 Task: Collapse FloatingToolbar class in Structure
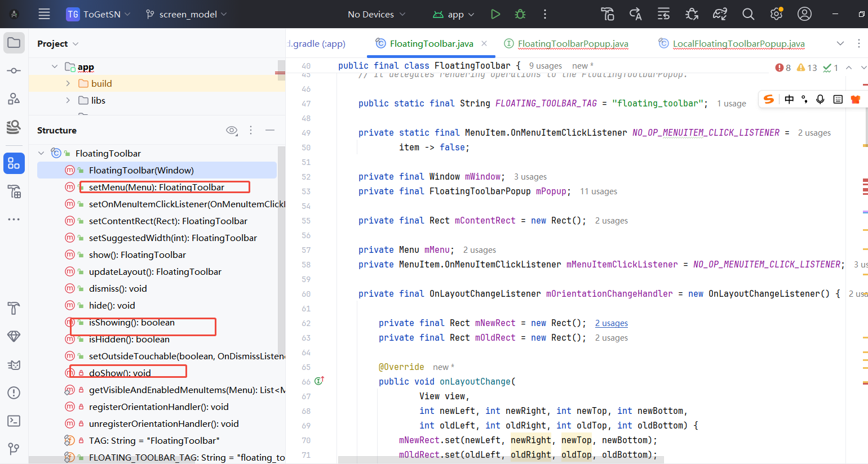[41, 153]
